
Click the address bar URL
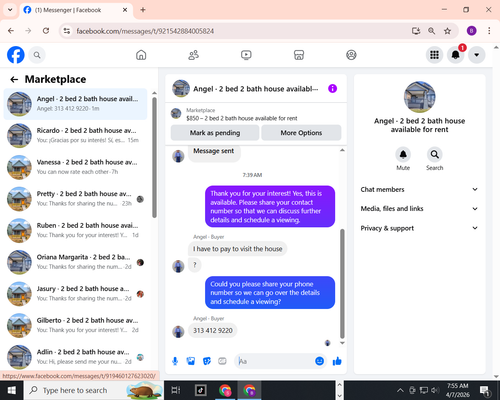(145, 31)
